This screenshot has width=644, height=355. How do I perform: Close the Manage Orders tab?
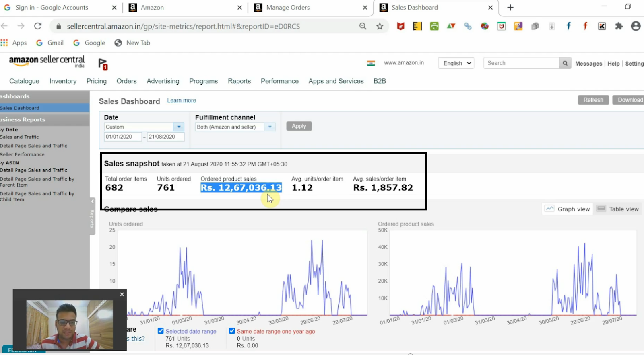[x=365, y=8]
